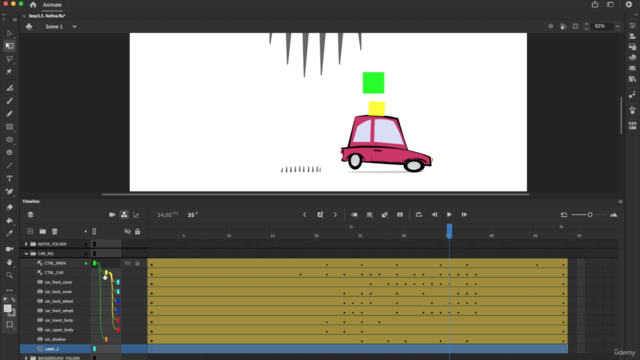Go to previous keyframe
This screenshot has height=360, width=640.
304,215
